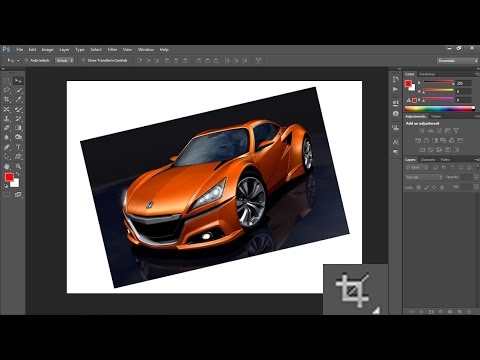480x360 pixels.
Task: Add an Invert adjustment
Action: tap(422, 150)
